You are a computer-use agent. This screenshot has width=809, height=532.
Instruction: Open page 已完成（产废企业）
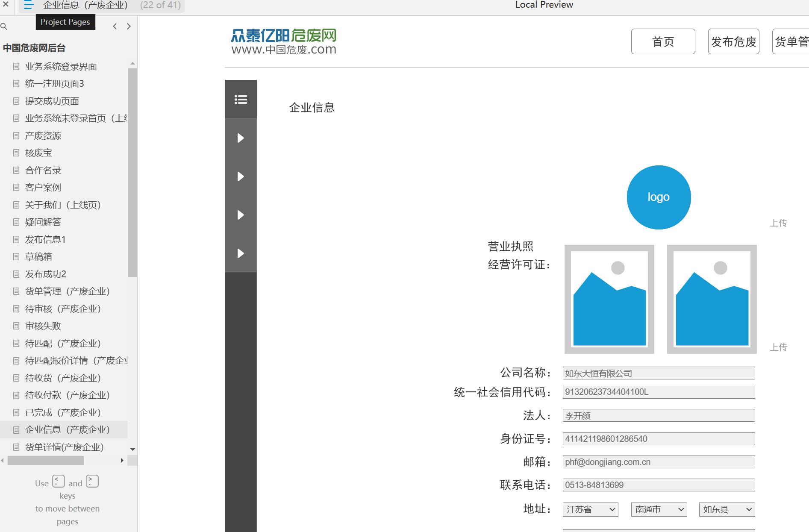(63, 413)
